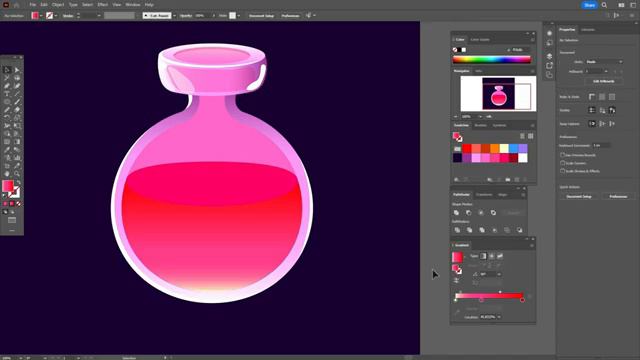Click Exclude icon in Pathfinder
Viewport: 640px width, 360px height.
pos(493,213)
